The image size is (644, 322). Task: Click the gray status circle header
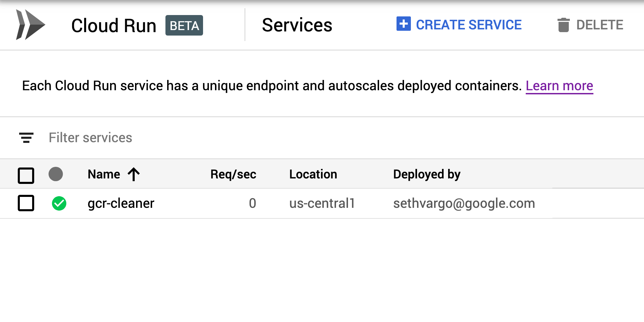(x=56, y=174)
